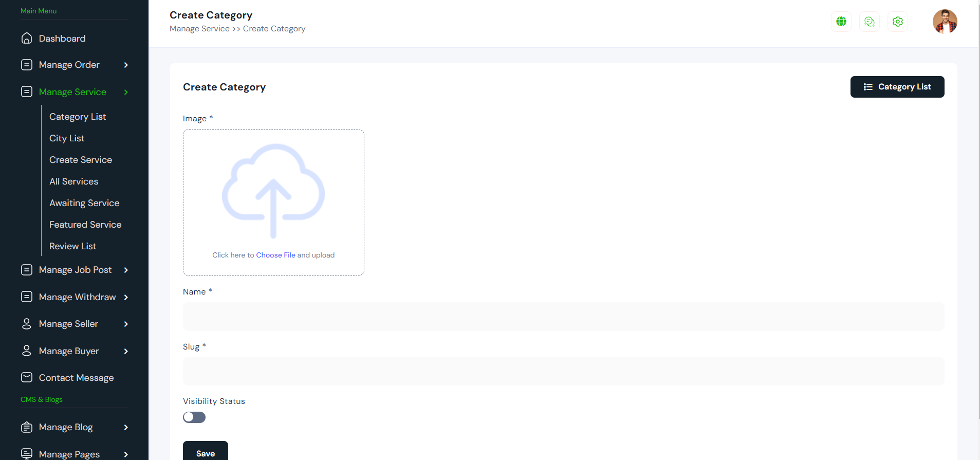Click the user profile avatar
The width and height of the screenshot is (980, 460).
(945, 22)
